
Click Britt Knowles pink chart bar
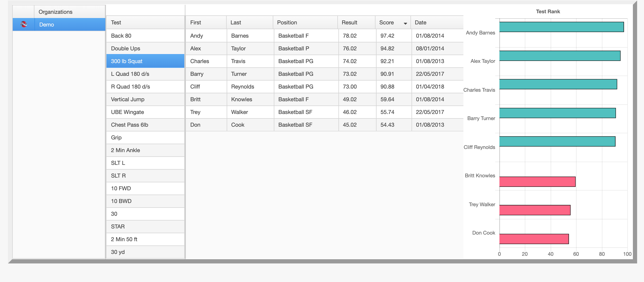537,182
